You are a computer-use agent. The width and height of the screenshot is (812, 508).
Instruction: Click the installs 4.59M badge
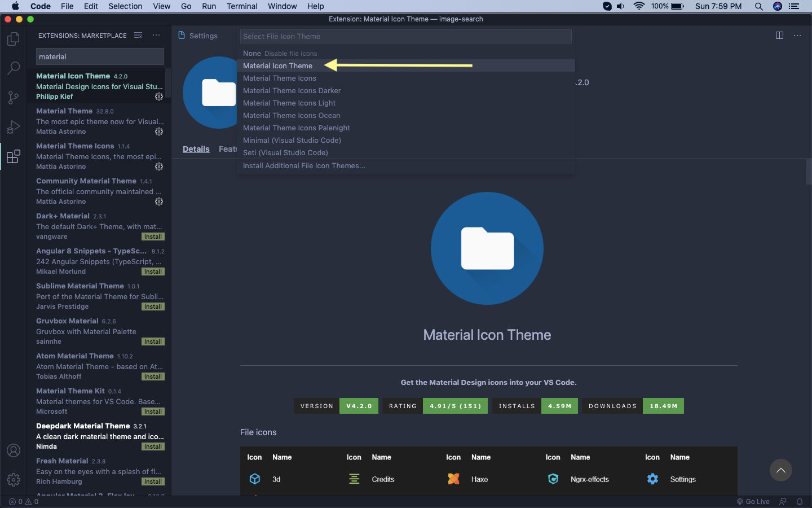[535, 406]
